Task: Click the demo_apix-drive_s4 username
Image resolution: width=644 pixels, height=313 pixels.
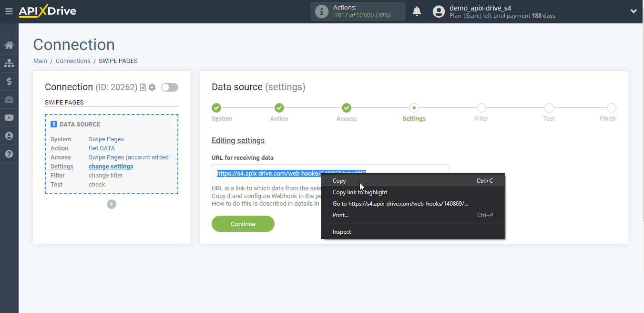Action: 480,8
